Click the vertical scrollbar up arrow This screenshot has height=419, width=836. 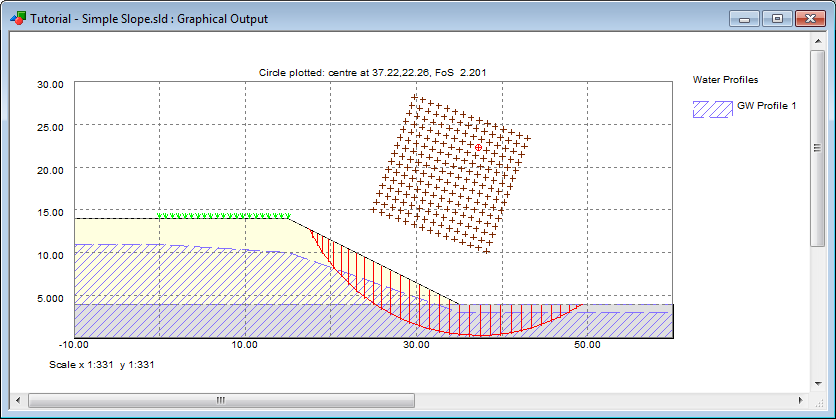818,41
